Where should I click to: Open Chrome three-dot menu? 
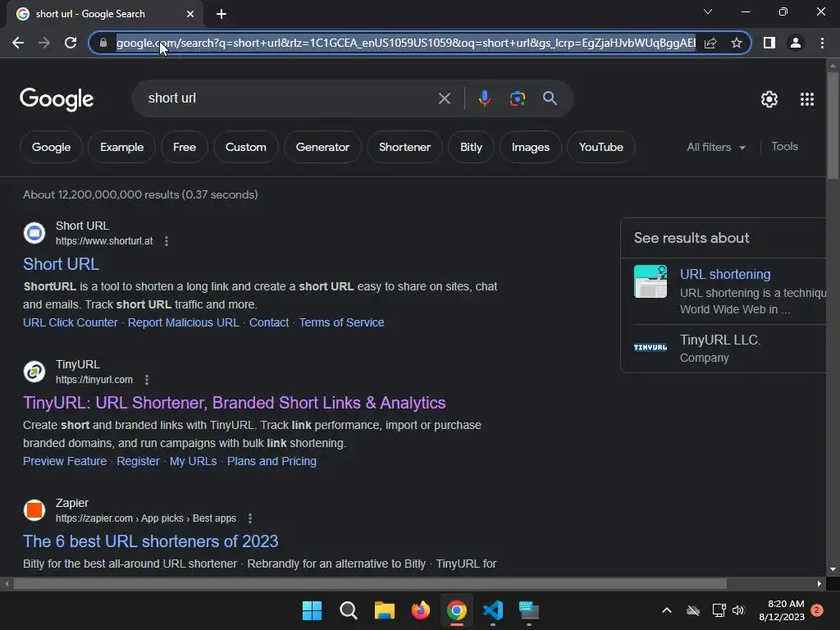point(822,43)
